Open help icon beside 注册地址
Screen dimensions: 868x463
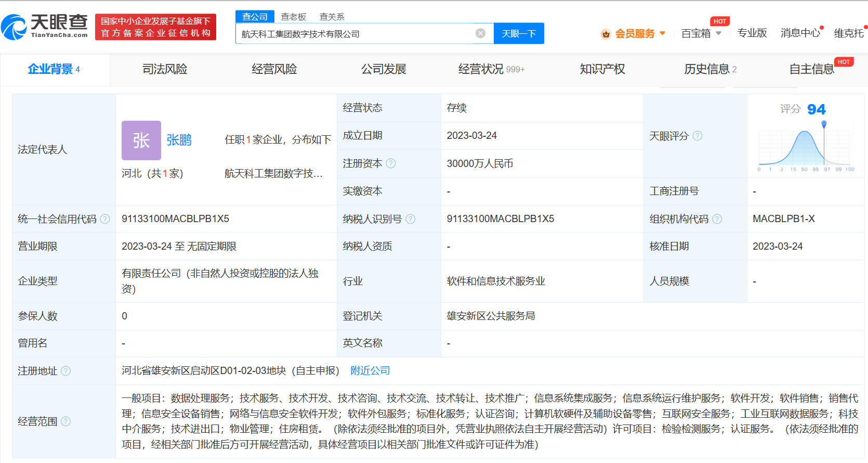[x=66, y=371]
